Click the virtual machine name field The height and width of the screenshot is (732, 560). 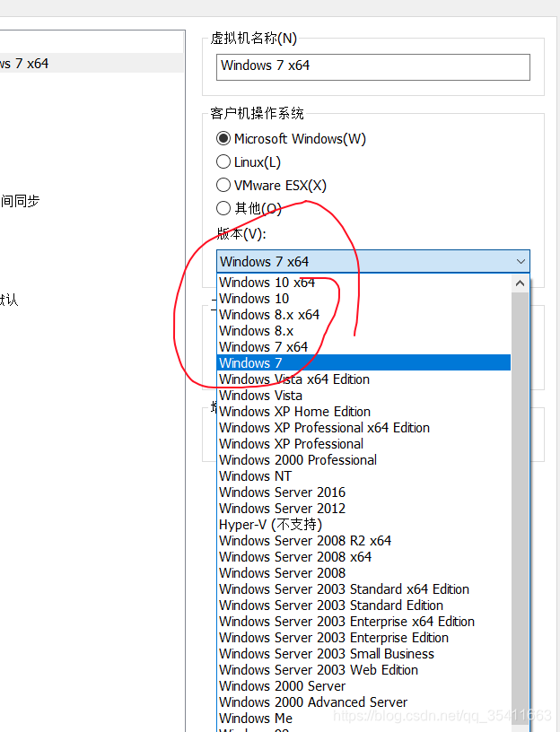point(372,66)
